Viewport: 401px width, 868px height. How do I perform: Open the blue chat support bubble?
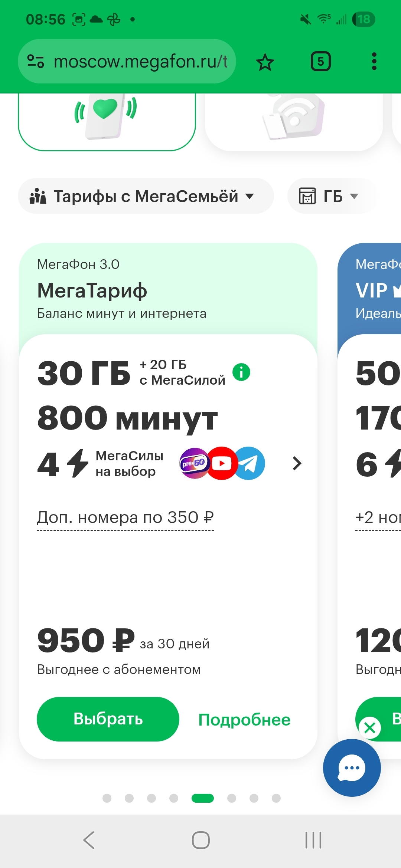[352, 767]
